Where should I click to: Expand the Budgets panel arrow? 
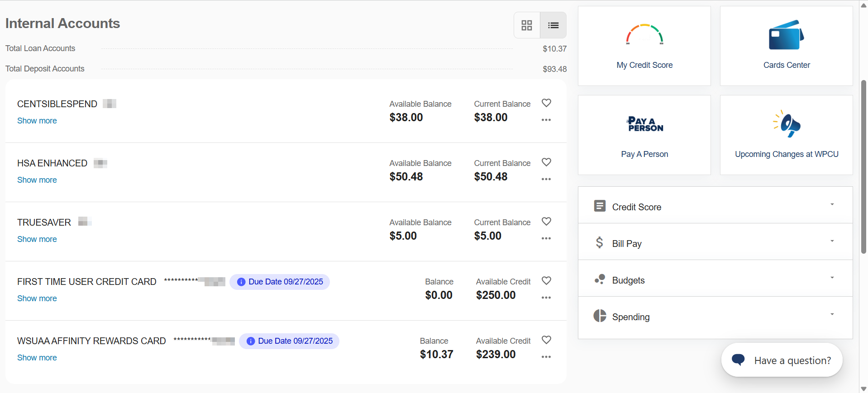click(832, 278)
